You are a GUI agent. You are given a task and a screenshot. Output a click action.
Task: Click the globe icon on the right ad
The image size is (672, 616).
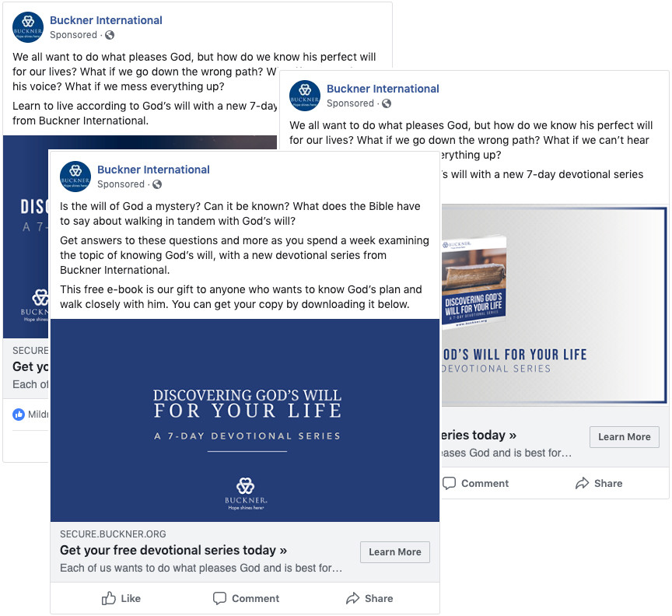[x=387, y=103]
